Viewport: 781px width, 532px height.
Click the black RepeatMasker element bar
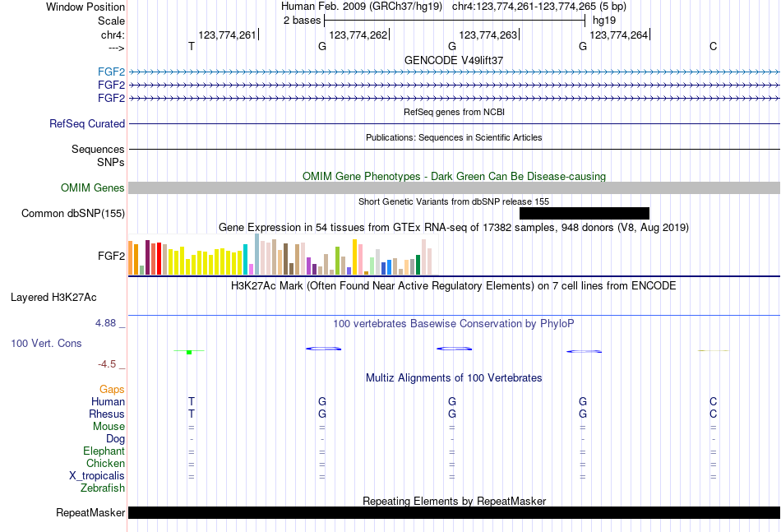coord(455,512)
